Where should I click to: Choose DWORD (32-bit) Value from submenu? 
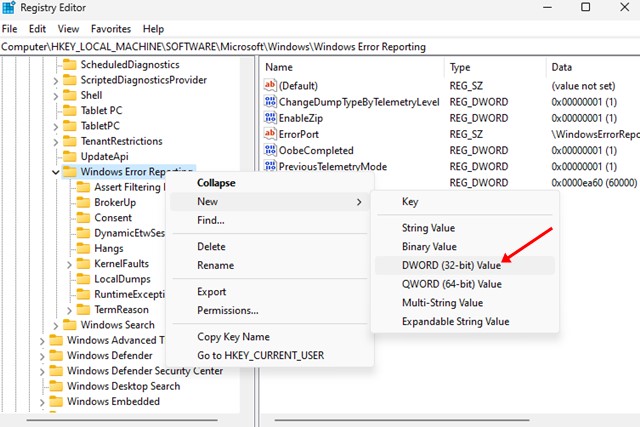click(451, 265)
